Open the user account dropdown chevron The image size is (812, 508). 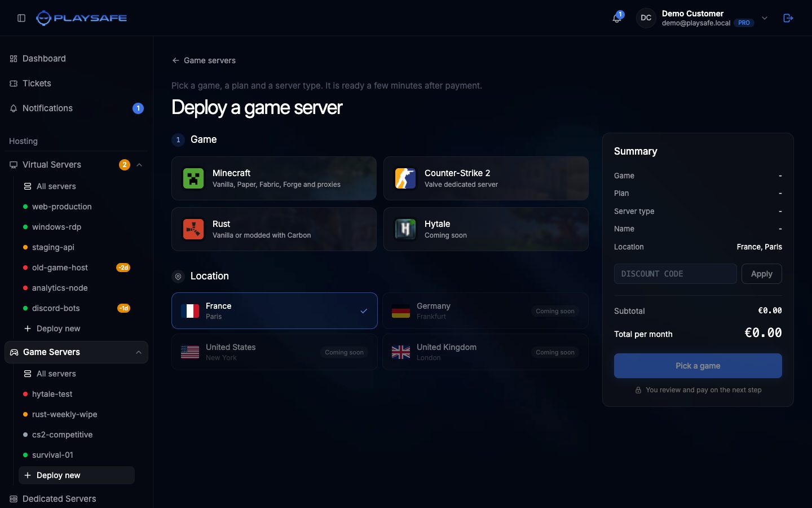(x=765, y=18)
